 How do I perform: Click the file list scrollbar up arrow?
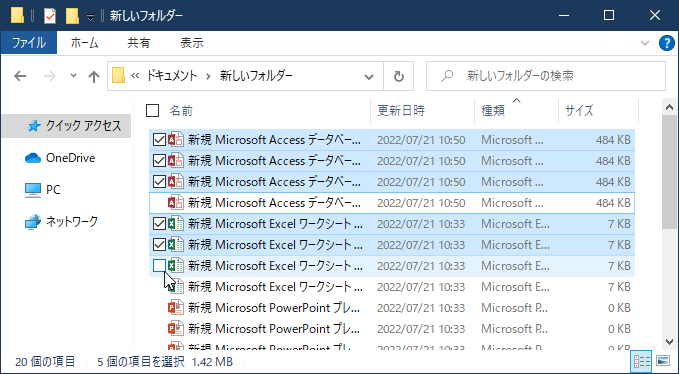[669, 107]
